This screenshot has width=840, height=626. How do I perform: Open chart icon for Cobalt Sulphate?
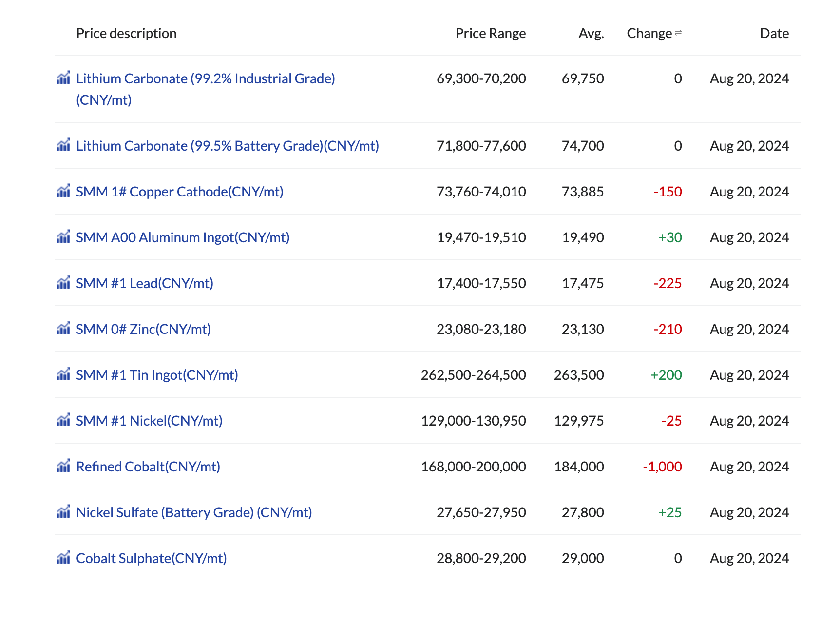(63, 557)
